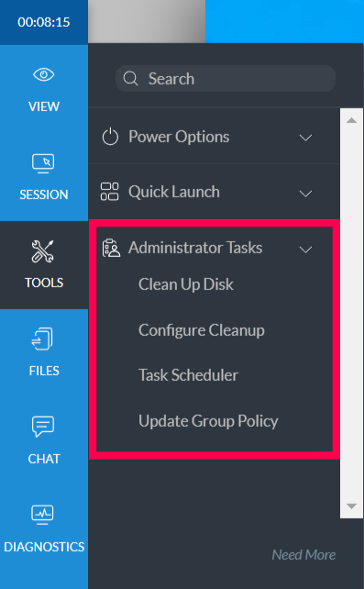Select the Session monitor icon
The height and width of the screenshot is (589, 364).
43,163
